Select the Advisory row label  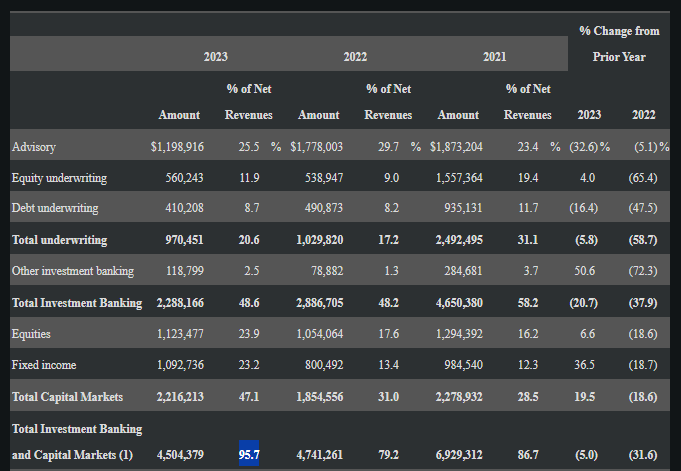point(34,147)
